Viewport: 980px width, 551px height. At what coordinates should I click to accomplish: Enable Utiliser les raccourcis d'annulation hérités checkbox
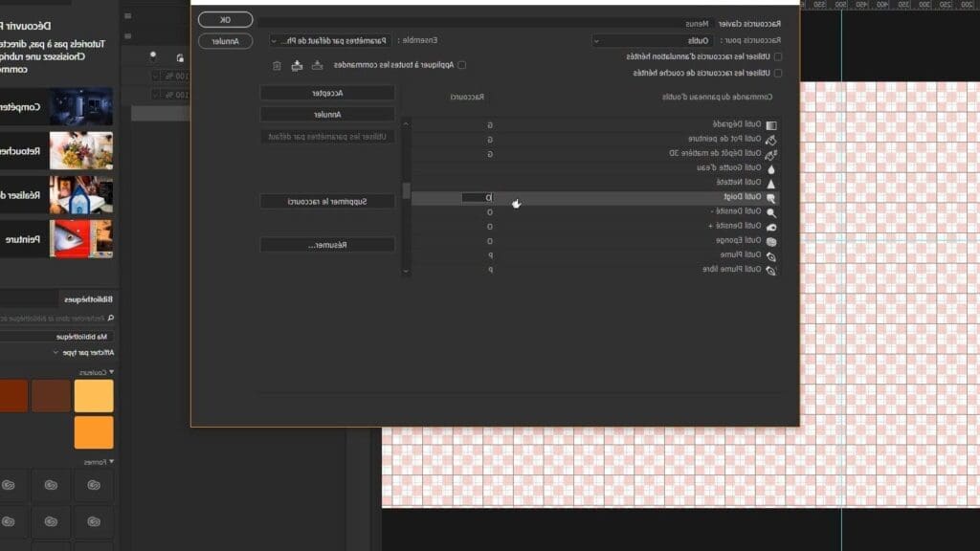778,56
